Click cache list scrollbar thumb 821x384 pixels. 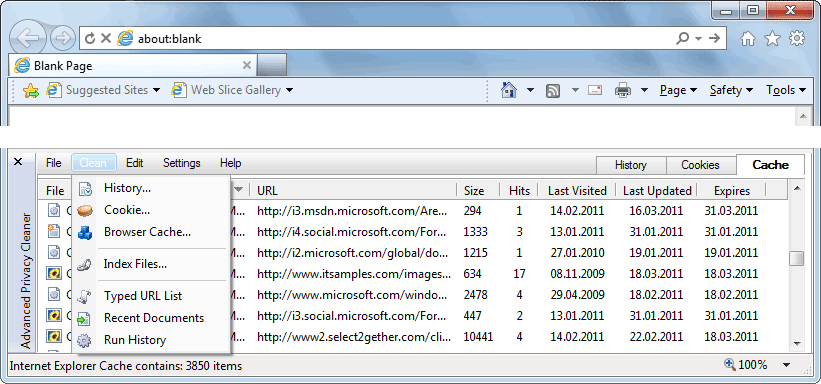[797, 259]
